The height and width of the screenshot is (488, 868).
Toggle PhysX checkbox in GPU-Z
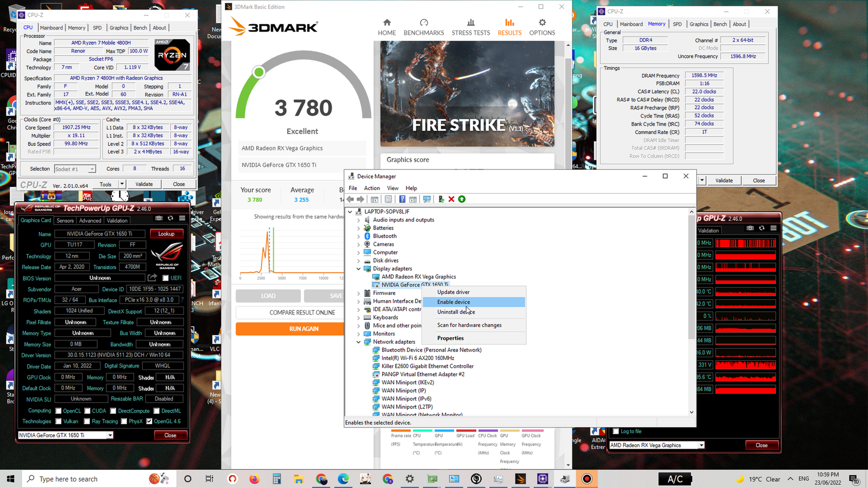(124, 421)
